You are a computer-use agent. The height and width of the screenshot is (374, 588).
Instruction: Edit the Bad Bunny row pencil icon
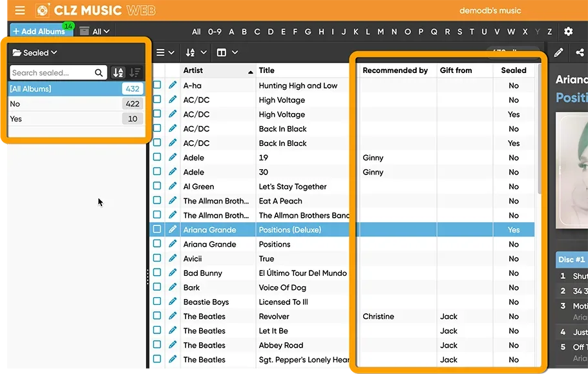(x=173, y=273)
